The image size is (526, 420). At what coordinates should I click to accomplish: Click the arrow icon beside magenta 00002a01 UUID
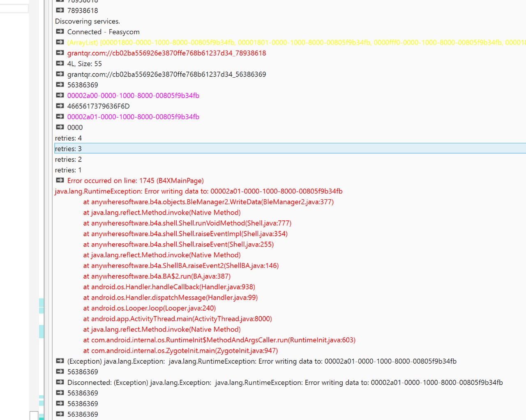[x=60, y=117]
